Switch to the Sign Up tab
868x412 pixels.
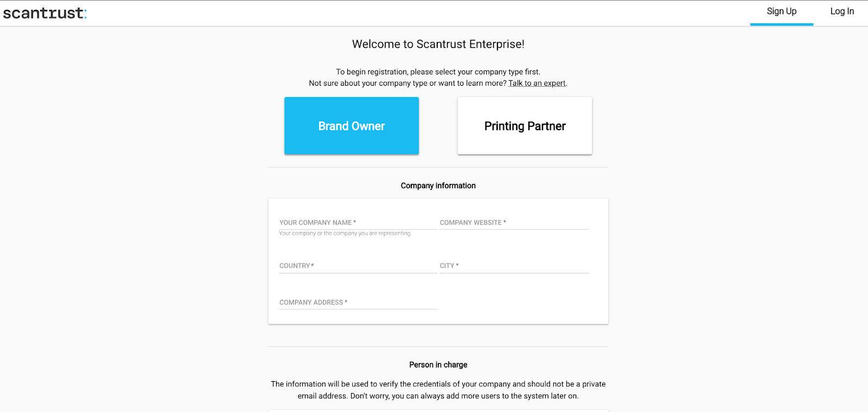pos(782,11)
